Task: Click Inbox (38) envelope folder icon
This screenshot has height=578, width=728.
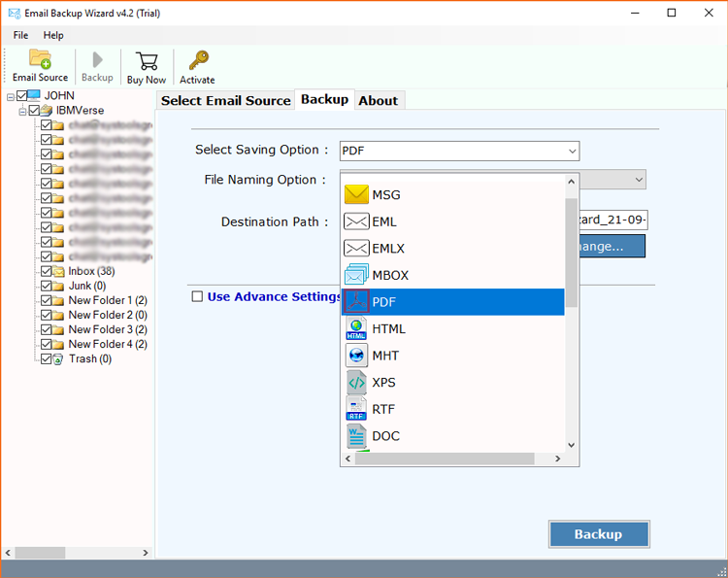Action: [x=58, y=271]
